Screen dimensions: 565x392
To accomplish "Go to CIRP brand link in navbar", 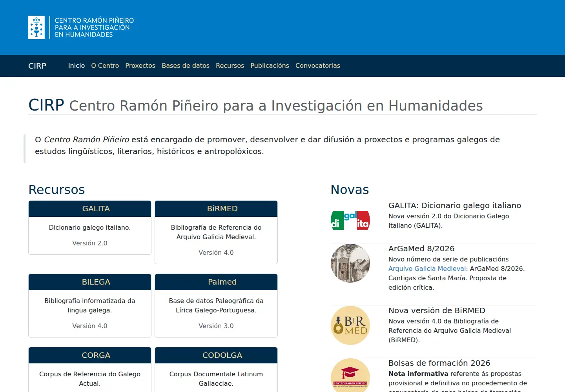I will point(37,66).
